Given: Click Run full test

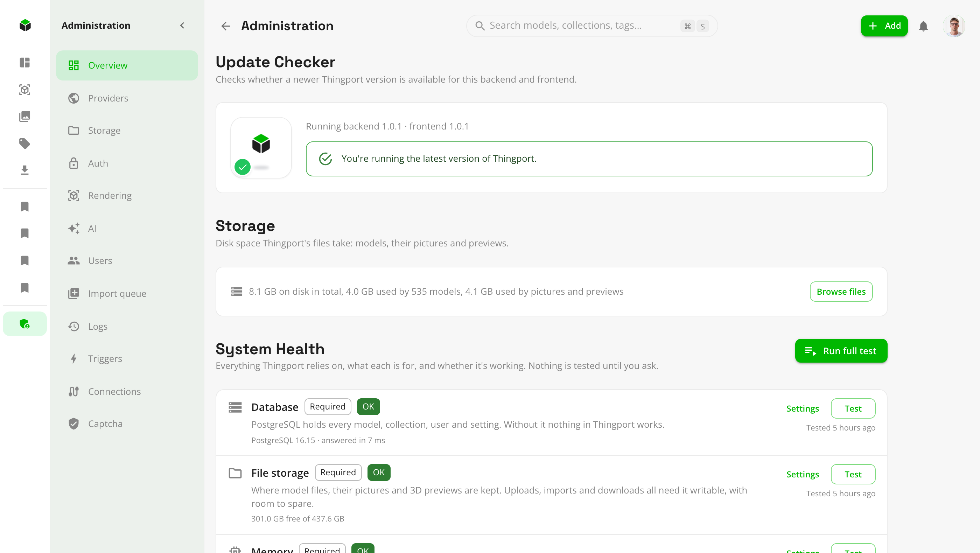Looking at the screenshot, I should pos(841,351).
